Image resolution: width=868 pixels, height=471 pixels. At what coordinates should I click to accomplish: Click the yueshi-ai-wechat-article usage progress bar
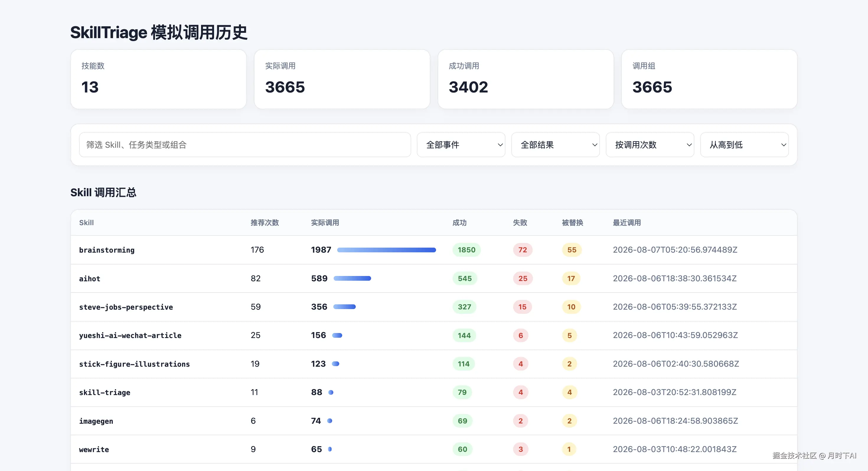(x=337, y=335)
